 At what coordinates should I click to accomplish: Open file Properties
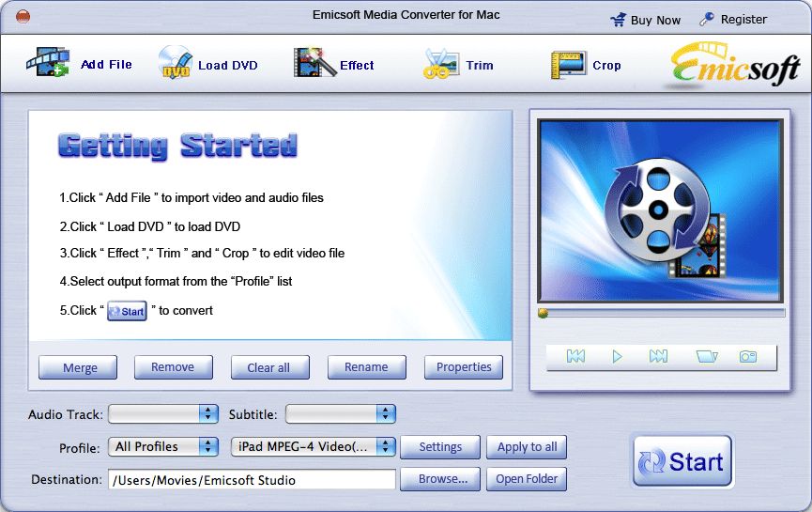pos(464,367)
